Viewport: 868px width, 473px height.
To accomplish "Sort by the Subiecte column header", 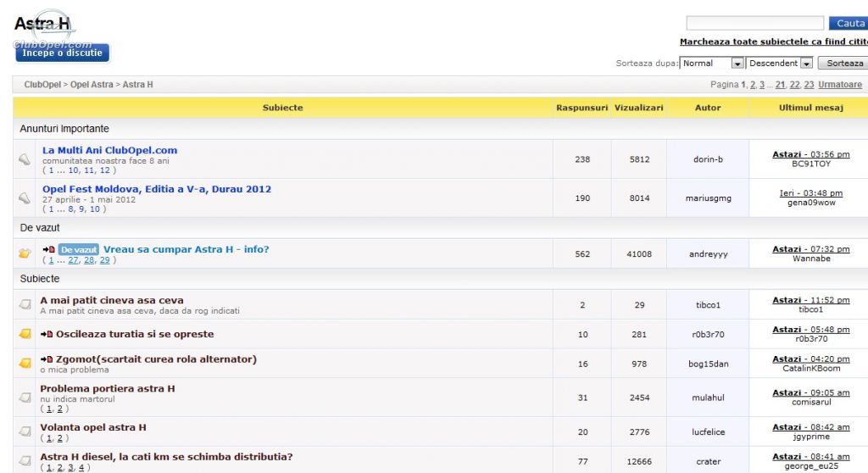I will click(282, 108).
